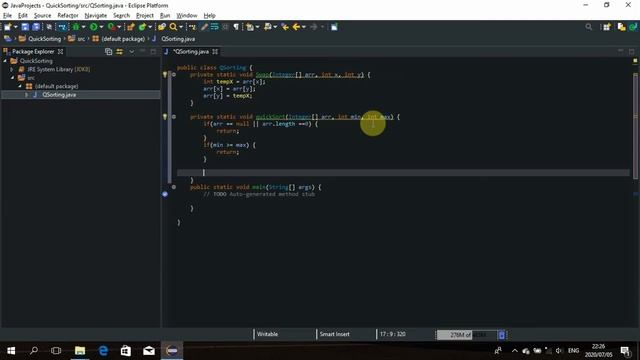Viewport: 640px width, 360px height.
Task: Go to previous annotation icon
Action: [267, 27]
